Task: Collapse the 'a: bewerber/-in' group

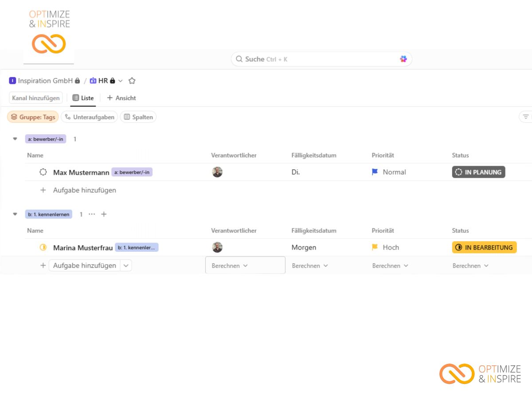Action: (15, 139)
